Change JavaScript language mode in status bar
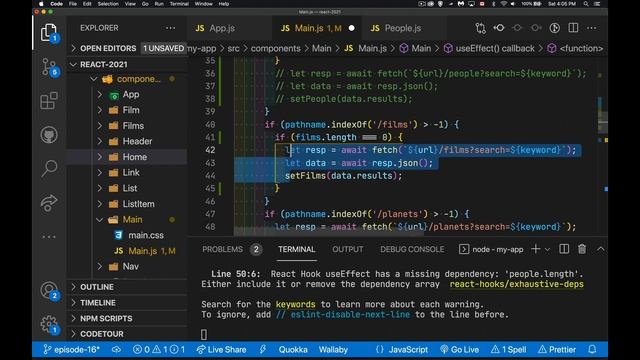 point(408,349)
